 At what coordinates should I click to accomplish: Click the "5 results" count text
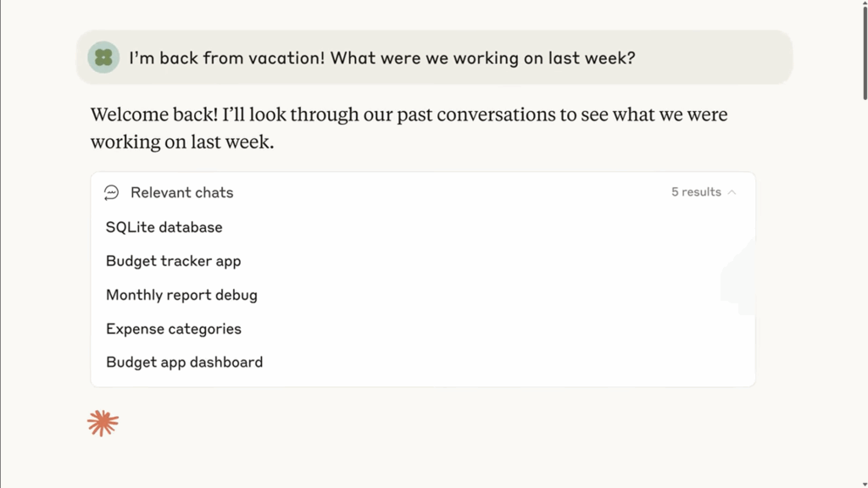click(696, 192)
